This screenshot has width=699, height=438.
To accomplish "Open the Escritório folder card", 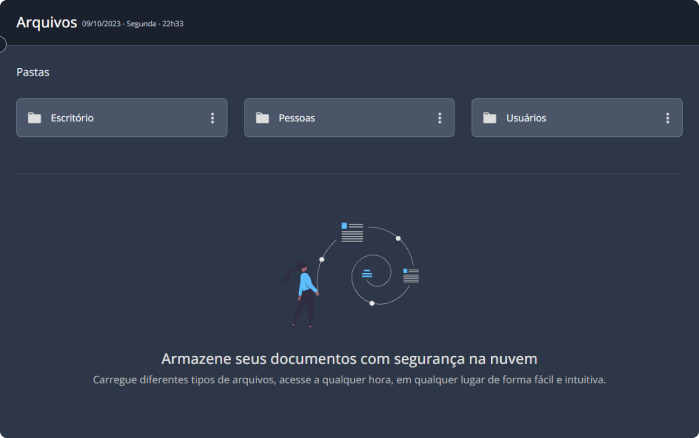I will (x=122, y=118).
